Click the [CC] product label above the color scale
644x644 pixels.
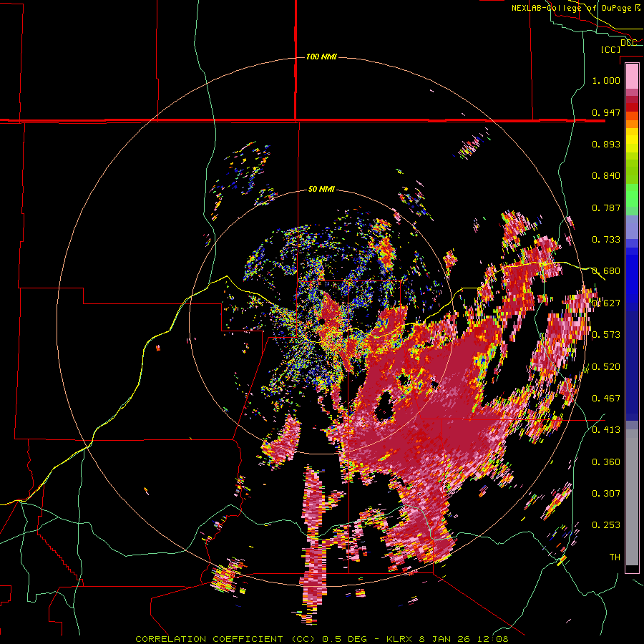pyautogui.click(x=610, y=49)
